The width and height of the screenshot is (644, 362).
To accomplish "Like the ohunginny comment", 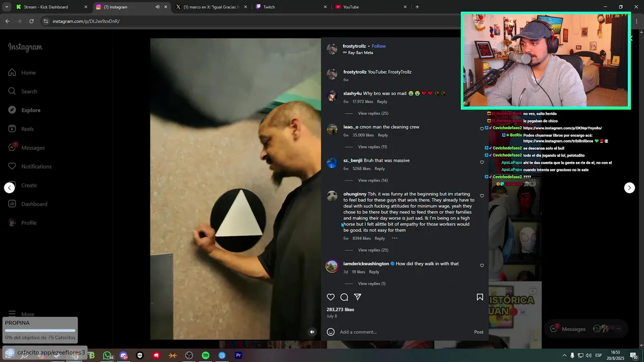I will click(482, 196).
